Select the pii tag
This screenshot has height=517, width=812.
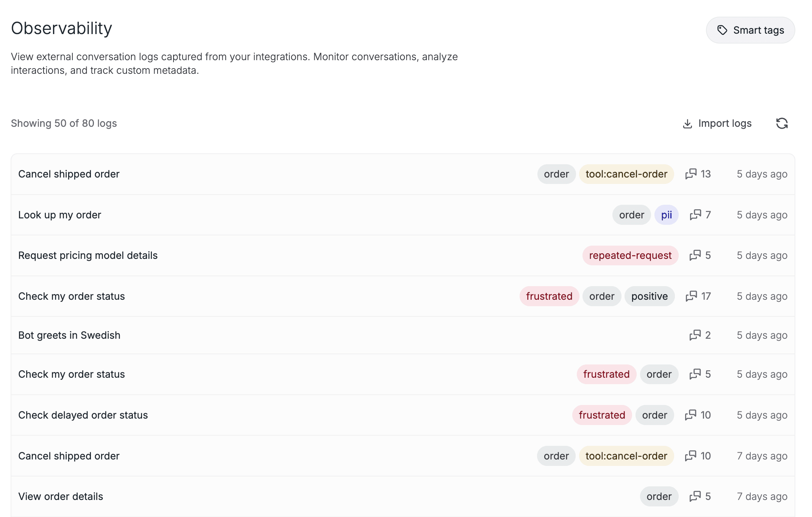click(x=666, y=215)
